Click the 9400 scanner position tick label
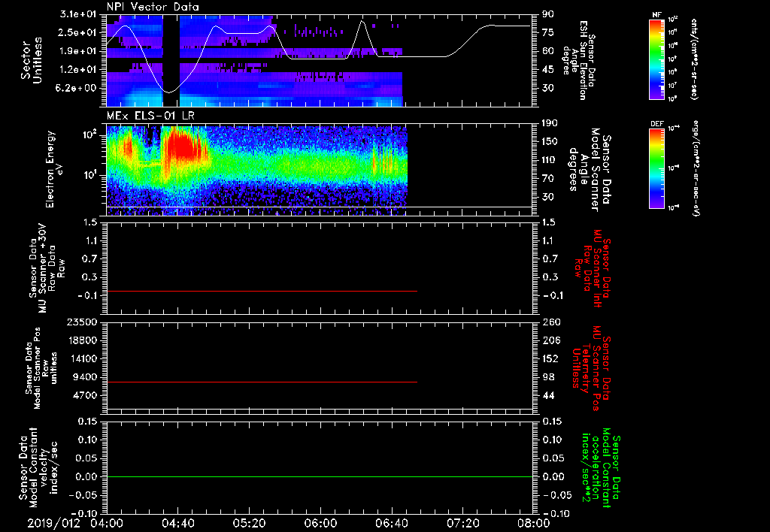 pyautogui.click(x=86, y=377)
